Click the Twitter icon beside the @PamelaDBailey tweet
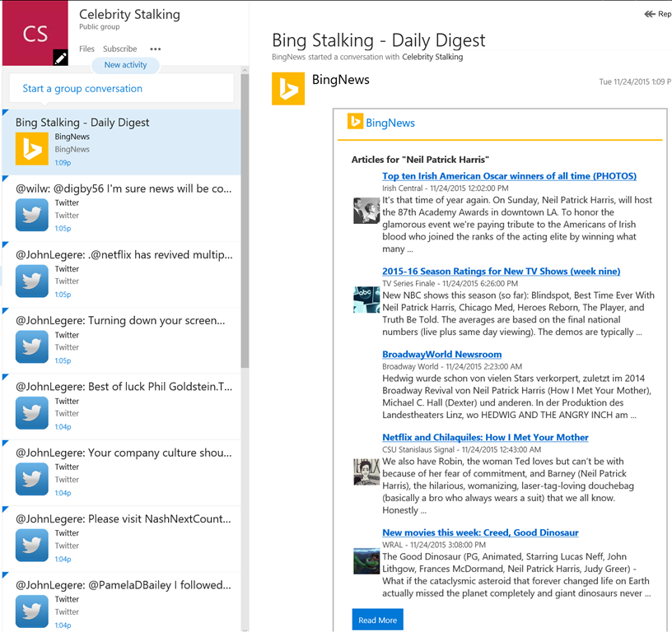Image resolution: width=672 pixels, height=632 pixels. click(x=32, y=611)
